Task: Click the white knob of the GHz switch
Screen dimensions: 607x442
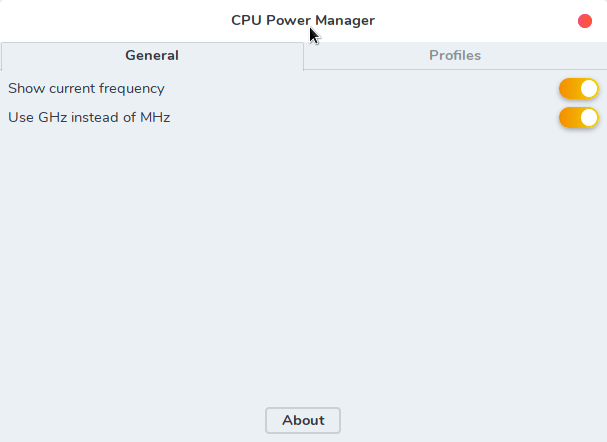Action: 589,118
